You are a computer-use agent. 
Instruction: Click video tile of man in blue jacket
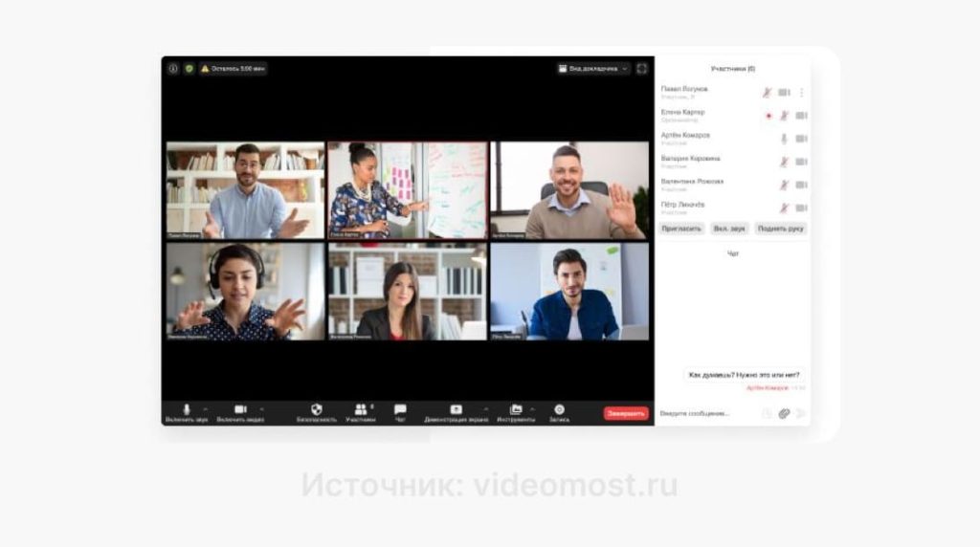click(569, 292)
